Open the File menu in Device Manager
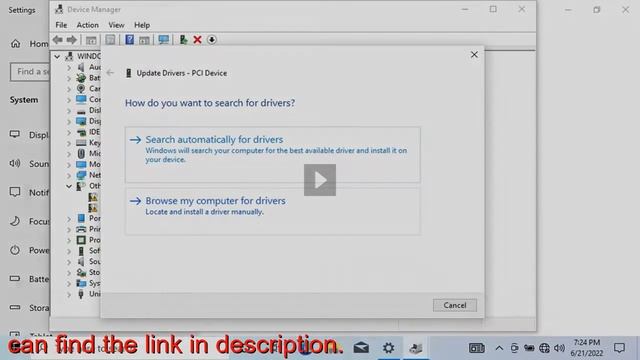640x360 pixels. (61, 25)
